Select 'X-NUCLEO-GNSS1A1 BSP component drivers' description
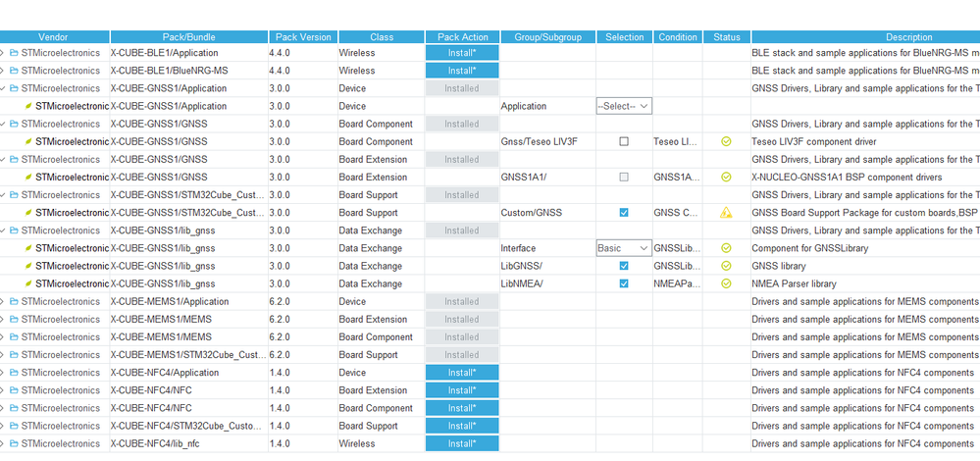 click(x=847, y=178)
